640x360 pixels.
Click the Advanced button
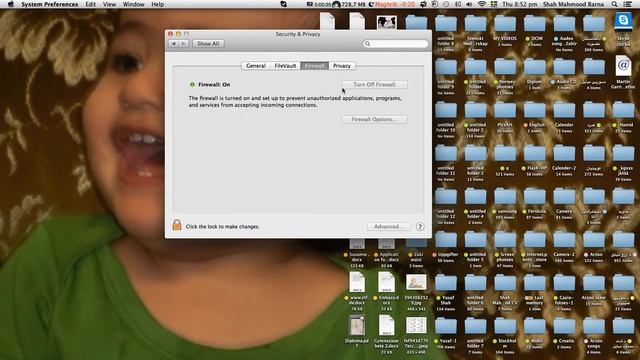click(389, 227)
